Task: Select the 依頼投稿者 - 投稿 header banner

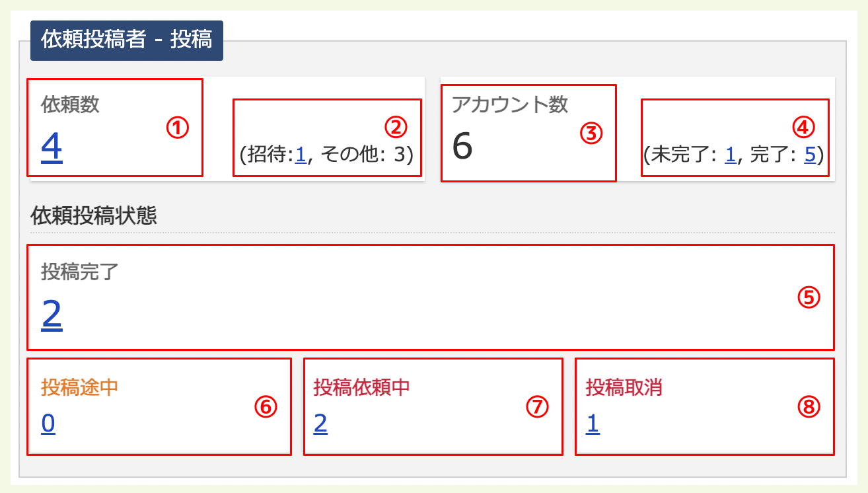Action: [x=126, y=40]
